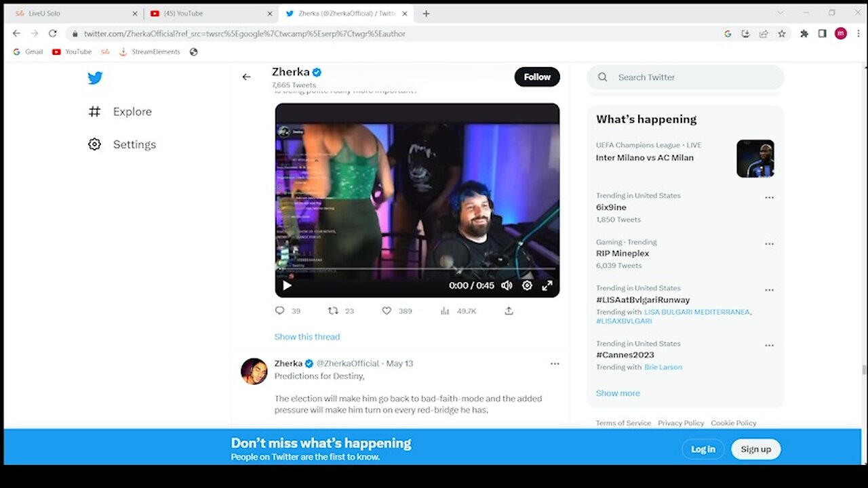Open Brie Larson trending link

click(663, 367)
